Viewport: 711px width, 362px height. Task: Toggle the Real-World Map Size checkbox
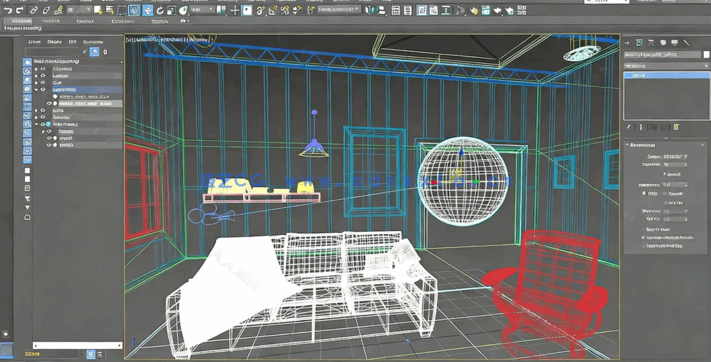tap(644, 246)
